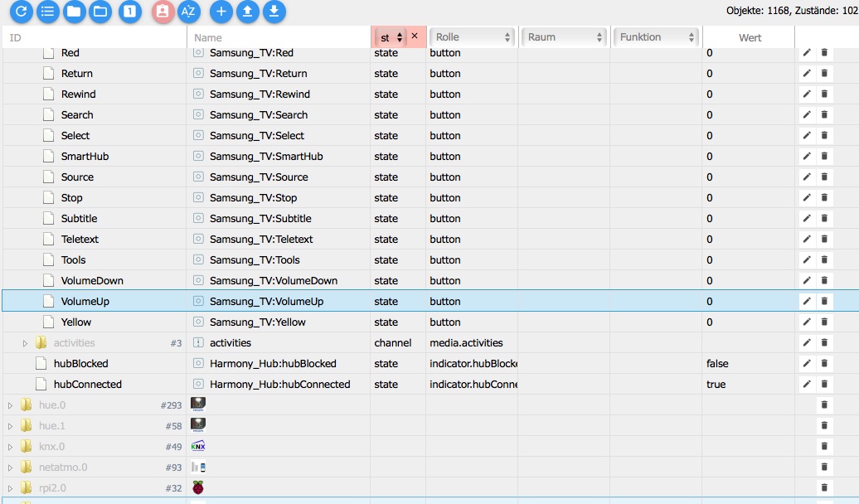Click the value 'false' of hubBlocked
The image size is (859, 504).
[x=717, y=363]
